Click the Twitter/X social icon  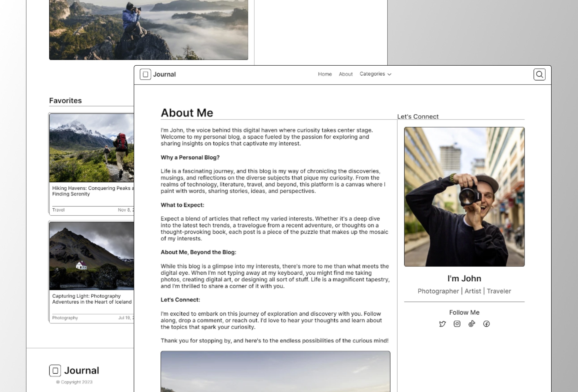(x=442, y=324)
